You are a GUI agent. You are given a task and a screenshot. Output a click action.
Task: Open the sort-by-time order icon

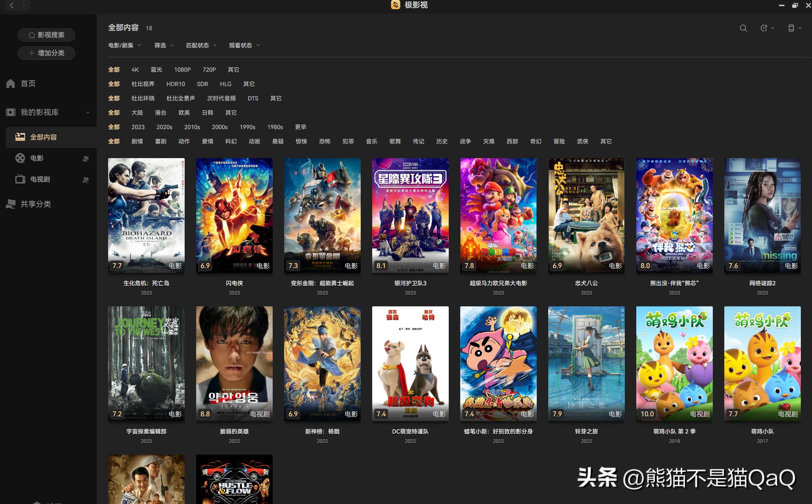tap(764, 28)
